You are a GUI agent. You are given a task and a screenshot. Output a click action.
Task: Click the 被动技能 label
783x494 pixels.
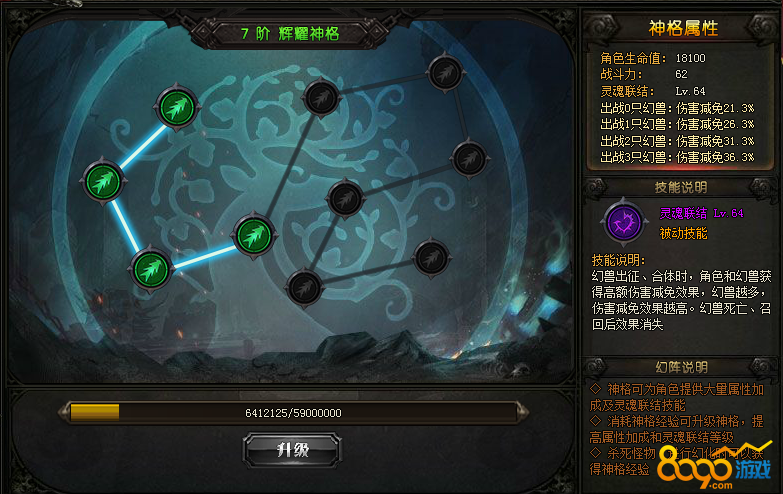[684, 233]
